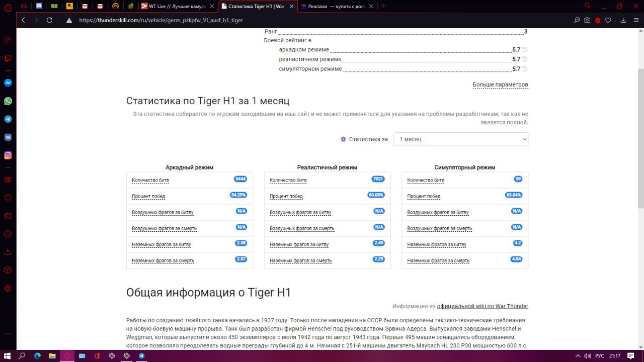Click 'Количество битв' in arcade mode column
This screenshot has width=644, height=362.
point(150,180)
